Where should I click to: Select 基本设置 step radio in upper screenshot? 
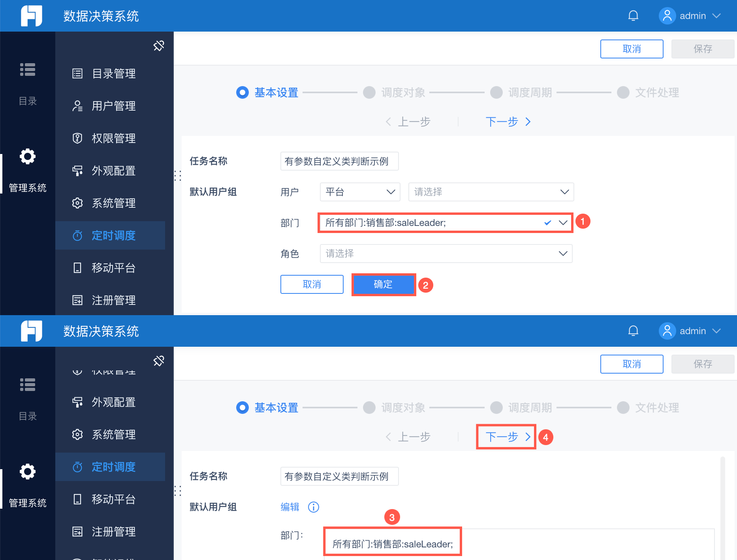point(243,92)
